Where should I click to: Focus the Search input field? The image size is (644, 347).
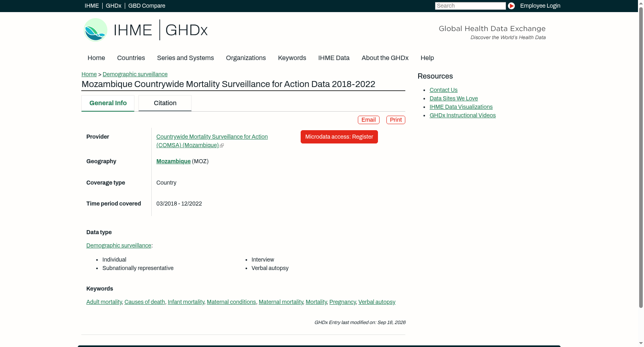(x=470, y=6)
